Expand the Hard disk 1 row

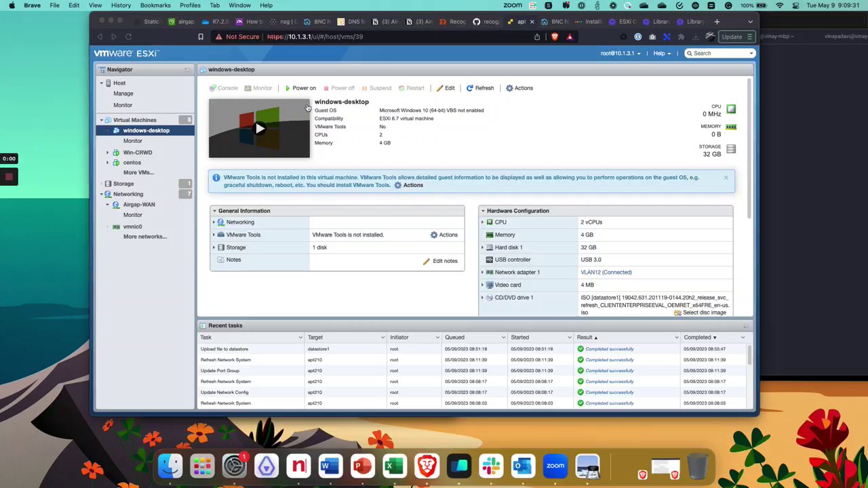[482, 247]
